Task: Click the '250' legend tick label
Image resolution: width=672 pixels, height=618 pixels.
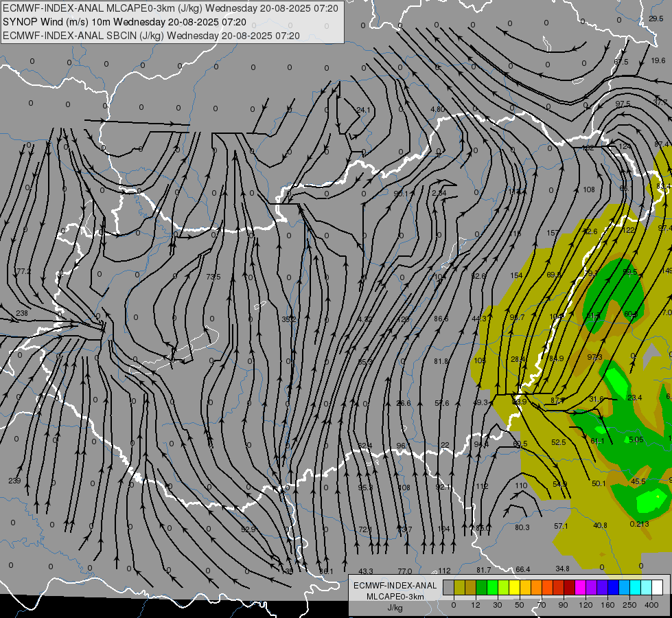Action: 629,605
